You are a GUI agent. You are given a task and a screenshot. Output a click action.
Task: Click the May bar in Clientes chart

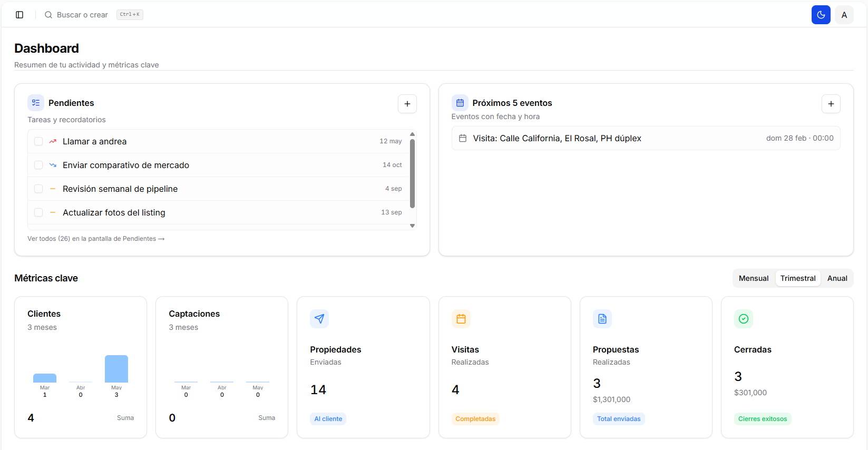(x=116, y=369)
